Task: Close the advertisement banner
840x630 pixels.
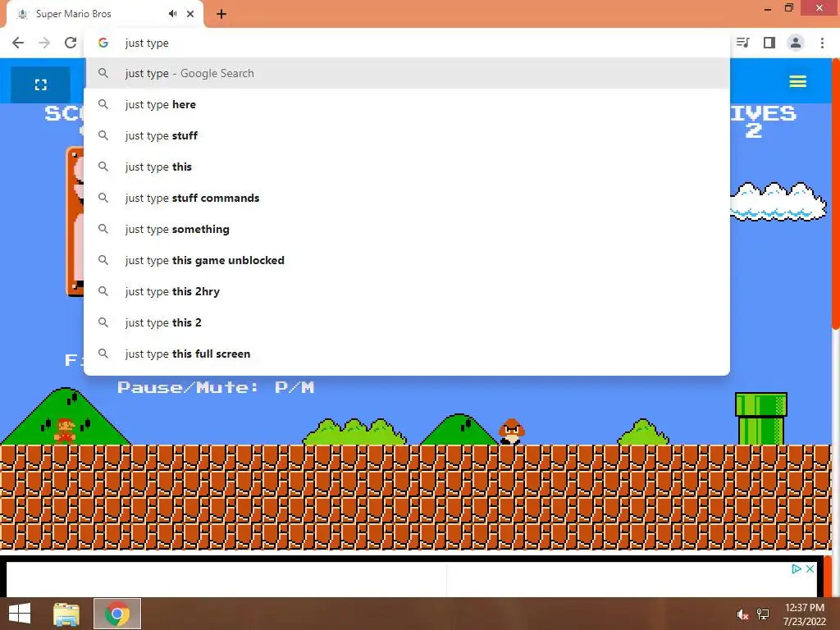Action: click(810, 569)
